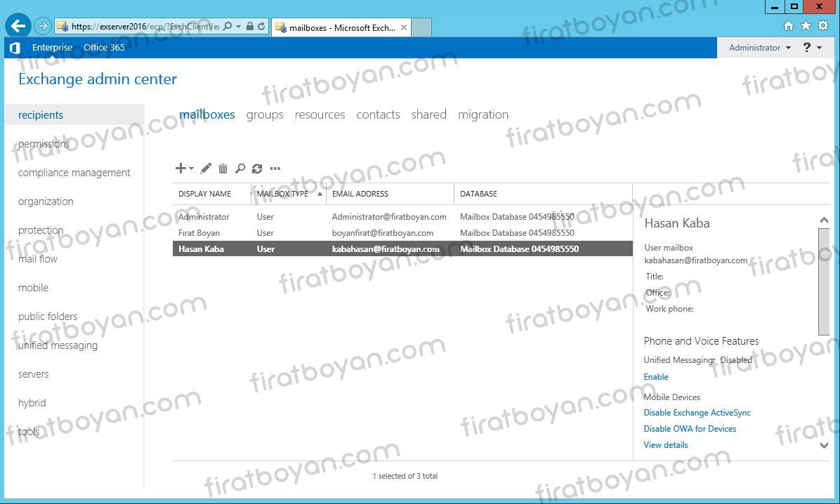This screenshot has width=840, height=504.
Task: Switch to Enterprise link
Action: click(52, 47)
